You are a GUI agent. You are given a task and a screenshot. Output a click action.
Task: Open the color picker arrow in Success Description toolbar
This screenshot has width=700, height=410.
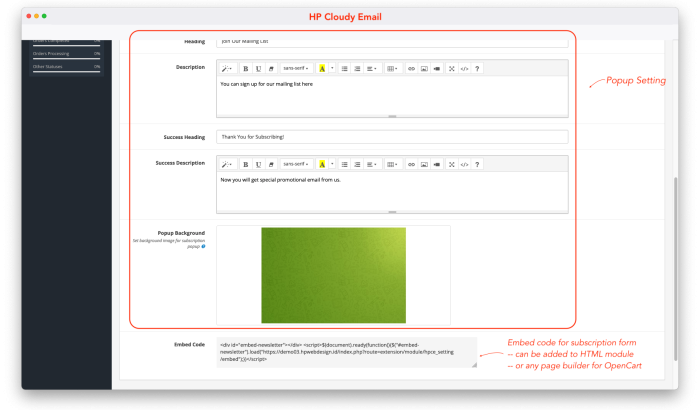click(332, 164)
